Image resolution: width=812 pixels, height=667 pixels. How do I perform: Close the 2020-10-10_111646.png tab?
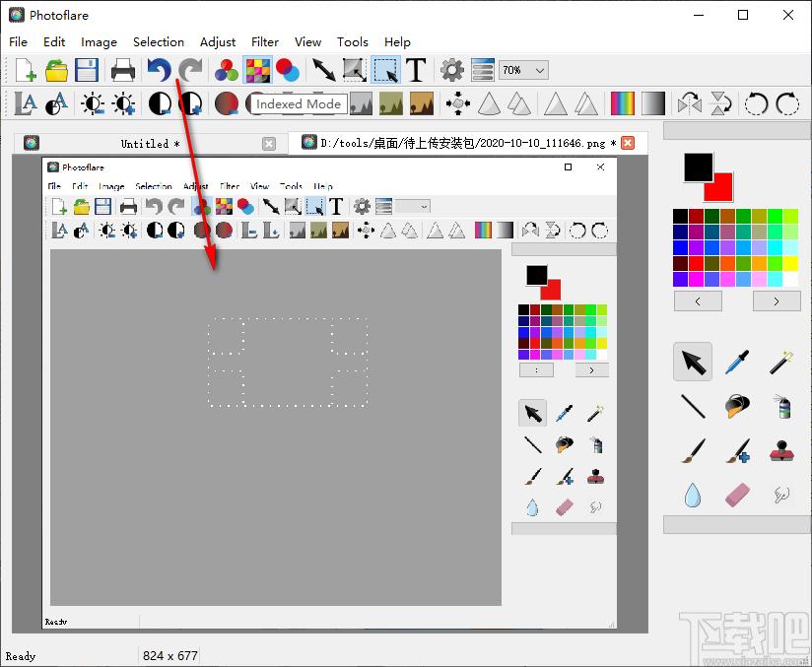tap(628, 143)
